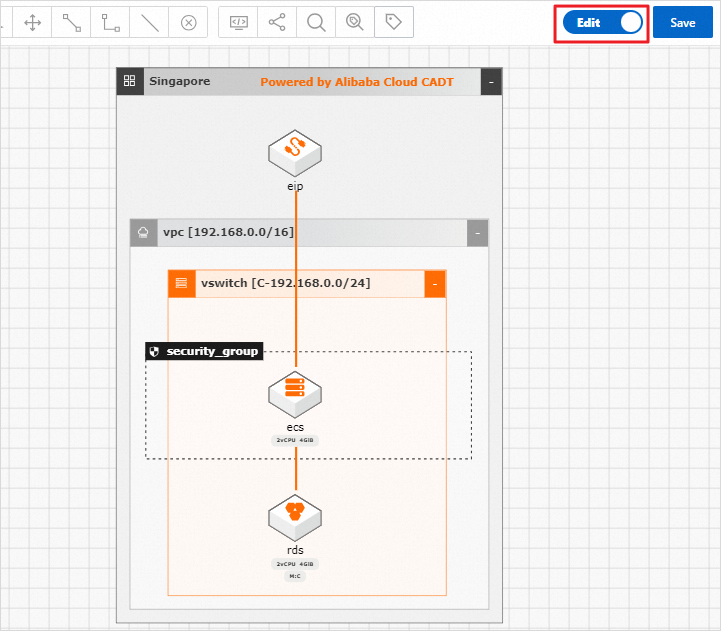Click the magnifier search icon
The width and height of the screenshot is (721, 631).
click(316, 22)
